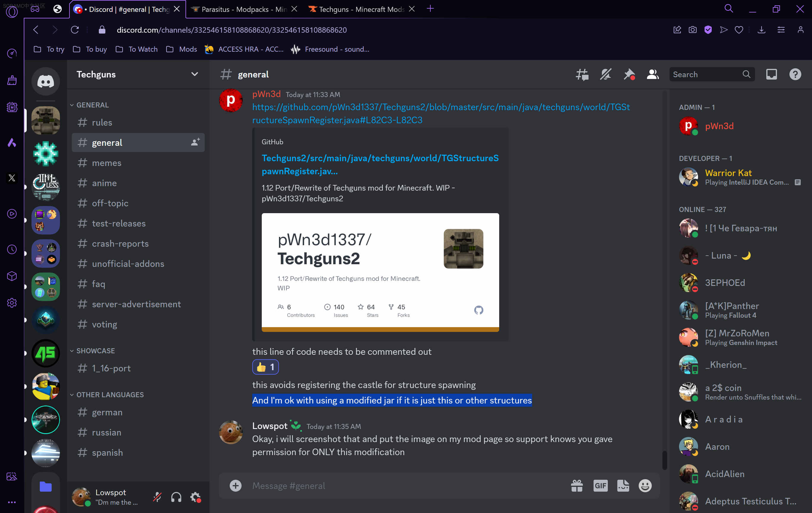Open pinned messages icon
Image resolution: width=812 pixels, height=513 pixels.
point(629,75)
